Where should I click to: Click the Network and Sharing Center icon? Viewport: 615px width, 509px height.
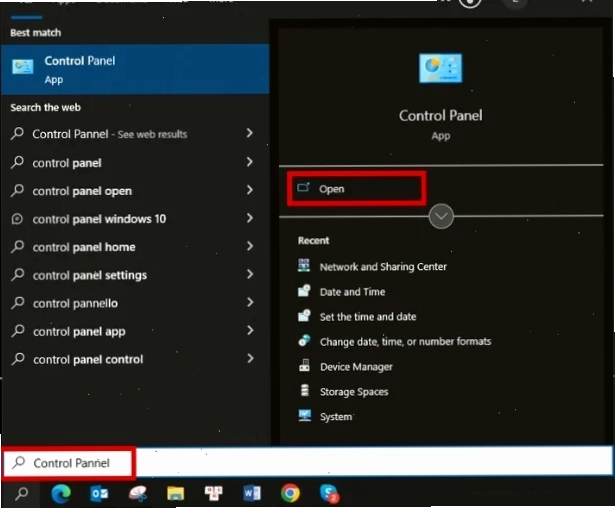click(304, 265)
